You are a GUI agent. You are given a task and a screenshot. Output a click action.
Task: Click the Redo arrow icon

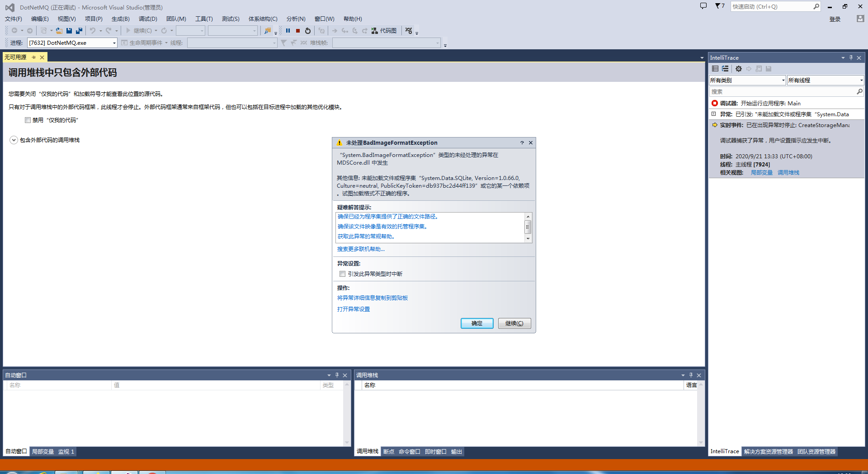(108, 31)
